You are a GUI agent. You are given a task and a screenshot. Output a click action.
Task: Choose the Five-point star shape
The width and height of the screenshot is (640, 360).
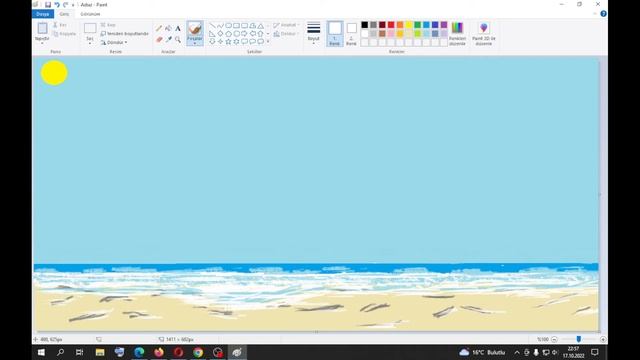tap(229, 41)
